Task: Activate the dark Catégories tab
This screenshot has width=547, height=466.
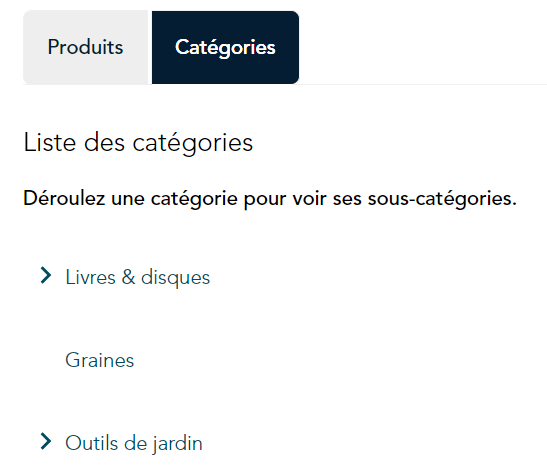Action: (x=225, y=47)
